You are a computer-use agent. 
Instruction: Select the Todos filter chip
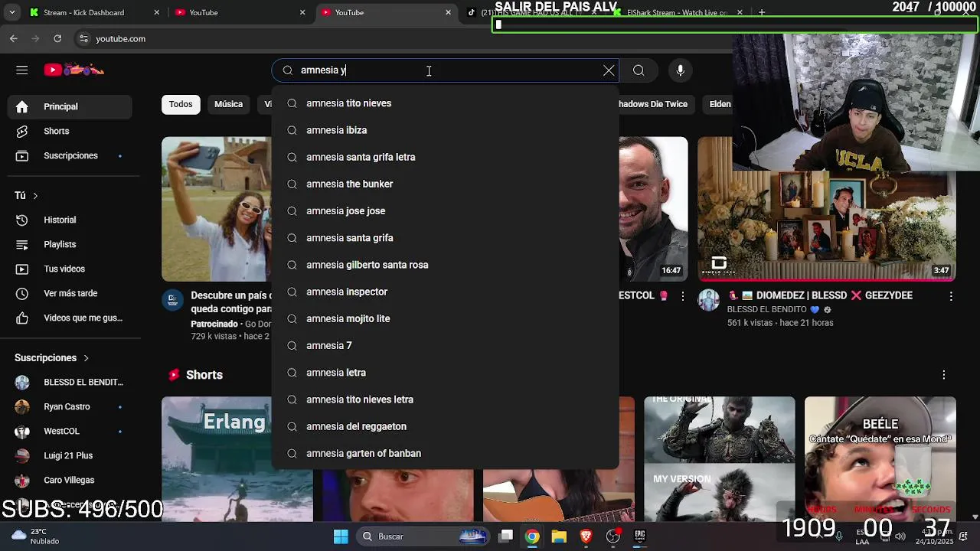(x=181, y=104)
